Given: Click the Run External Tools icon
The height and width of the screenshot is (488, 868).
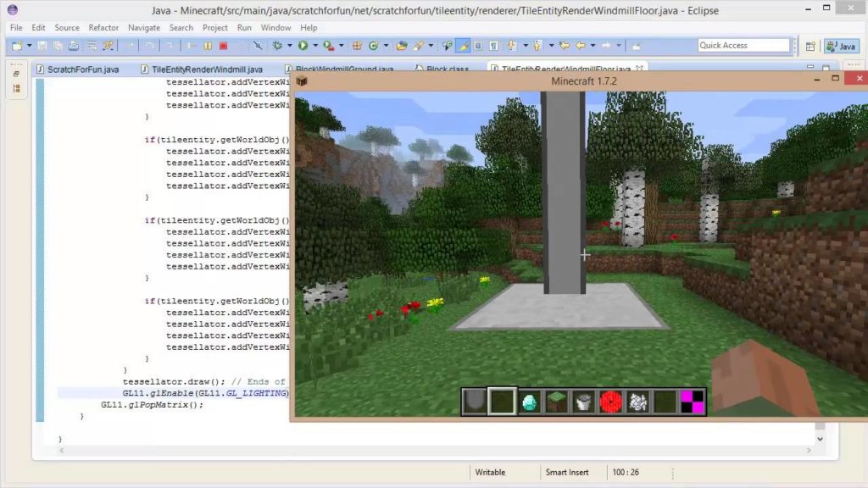Looking at the screenshot, I should 329,46.
